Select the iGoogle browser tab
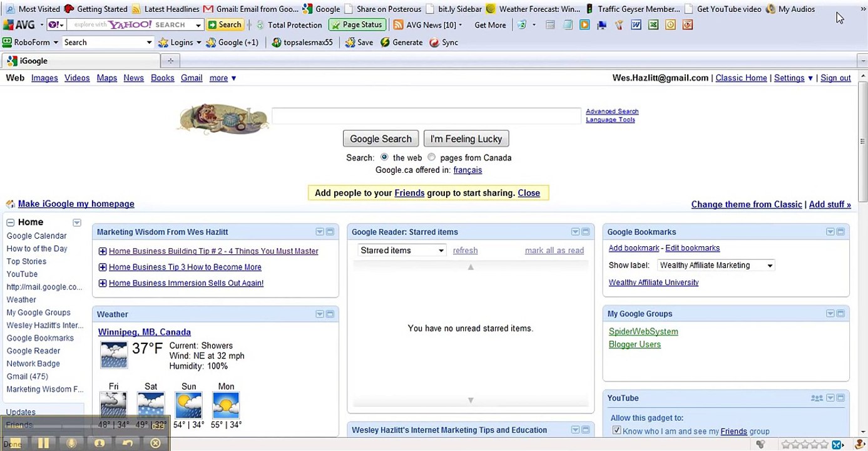868x451 pixels. [81, 61]
